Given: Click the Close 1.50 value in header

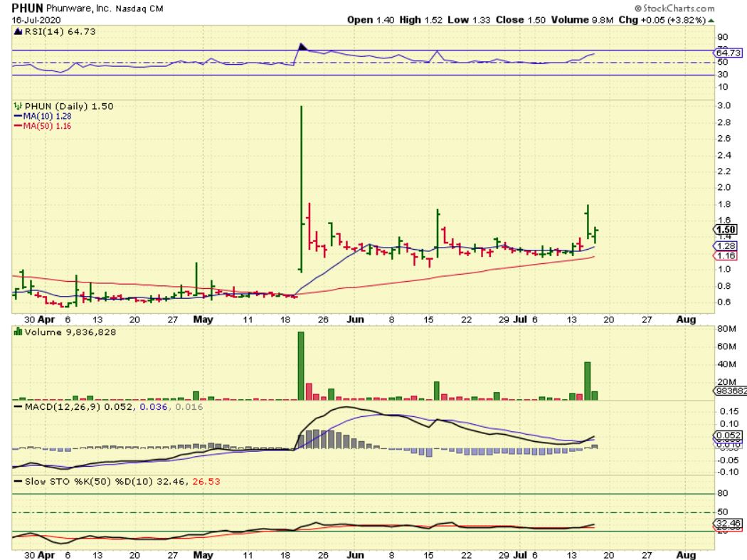Looking at the screenshot, I should (520, 20).
